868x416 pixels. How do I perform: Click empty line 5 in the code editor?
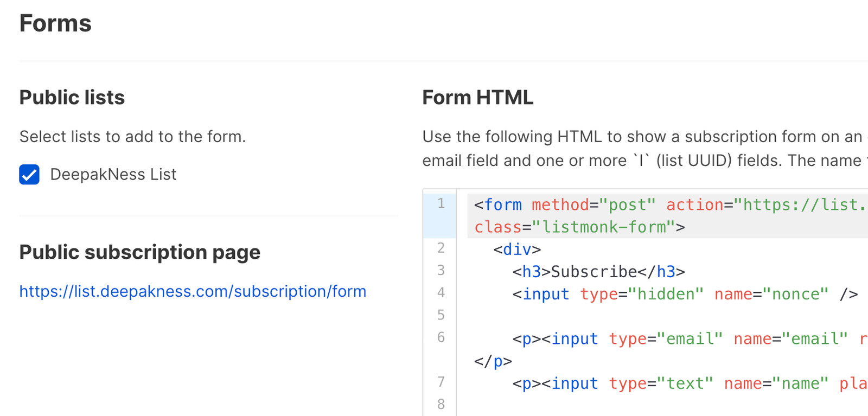click(597, 315)
